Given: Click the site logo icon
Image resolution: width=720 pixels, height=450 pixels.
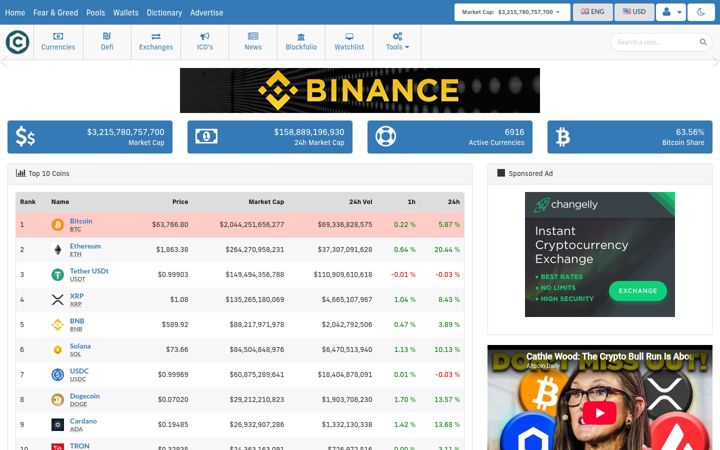Looking at the screenshot, I should click(x=17, y=42).
